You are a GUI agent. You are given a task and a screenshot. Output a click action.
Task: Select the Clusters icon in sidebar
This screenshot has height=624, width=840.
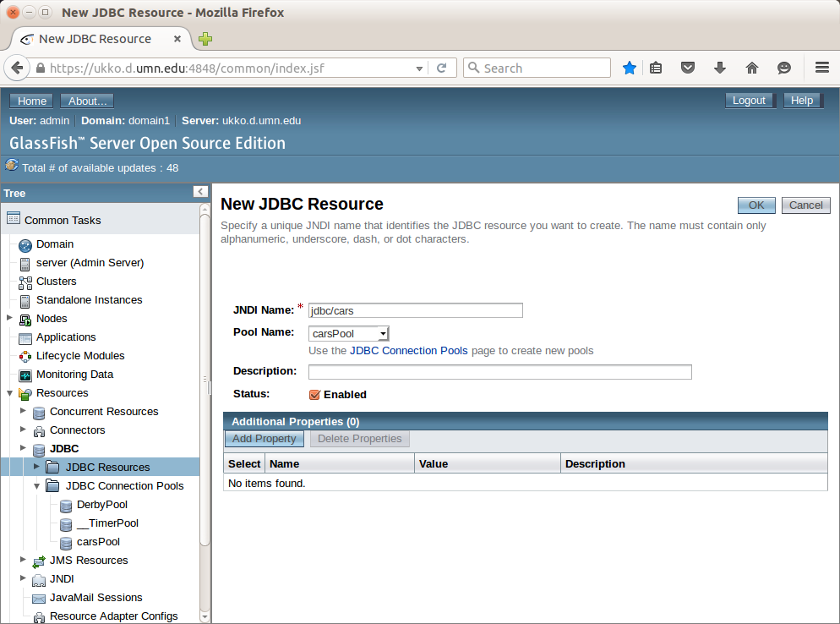point(25,281)
